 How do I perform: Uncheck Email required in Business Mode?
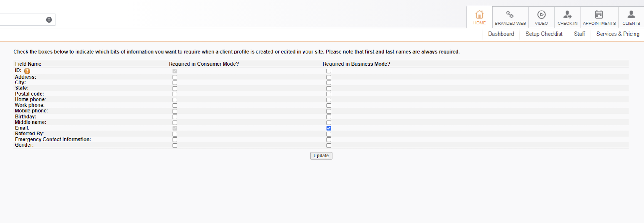click(x=329, y=128)
